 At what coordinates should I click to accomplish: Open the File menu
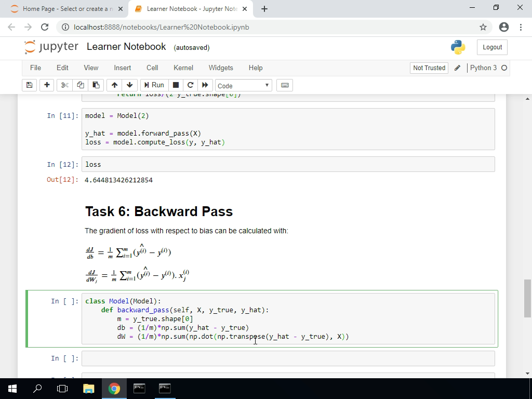pos(35,68)
